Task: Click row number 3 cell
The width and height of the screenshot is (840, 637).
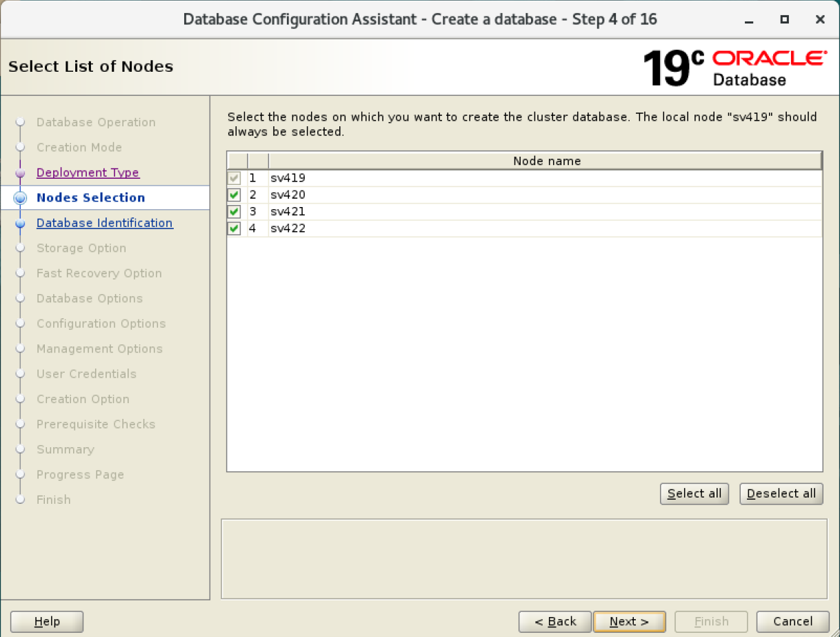Action: coord(257,211)
